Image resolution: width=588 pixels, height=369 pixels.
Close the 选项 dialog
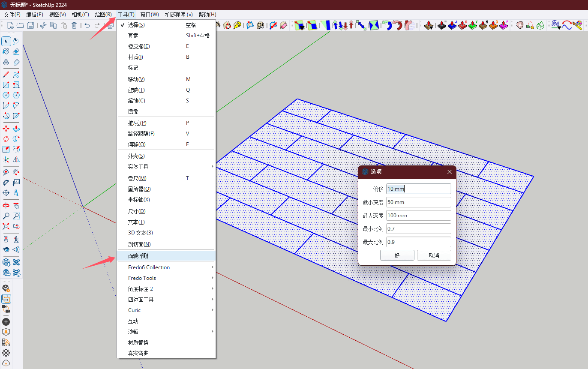(450, 172)
